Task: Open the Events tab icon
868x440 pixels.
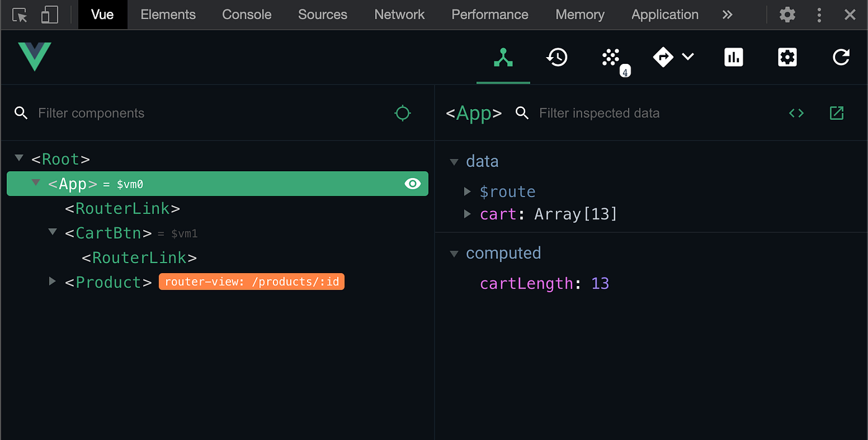Action: click(x=611, y=58)
